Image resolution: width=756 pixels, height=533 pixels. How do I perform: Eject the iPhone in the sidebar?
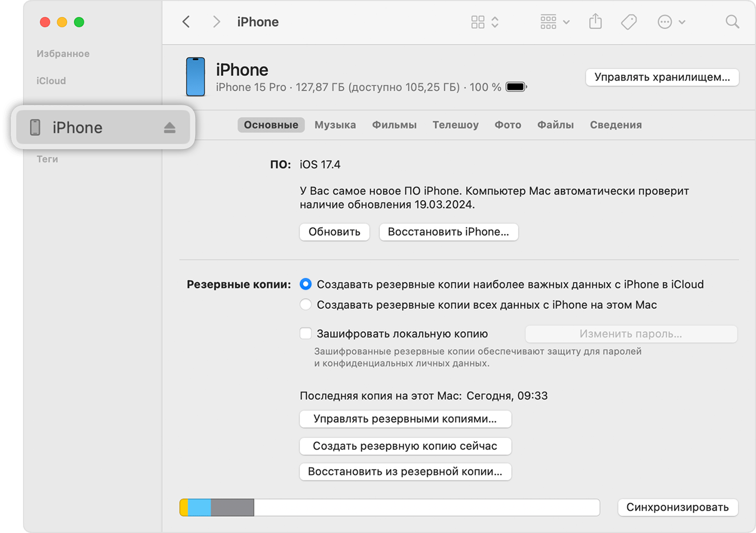(x=170, y=127)
